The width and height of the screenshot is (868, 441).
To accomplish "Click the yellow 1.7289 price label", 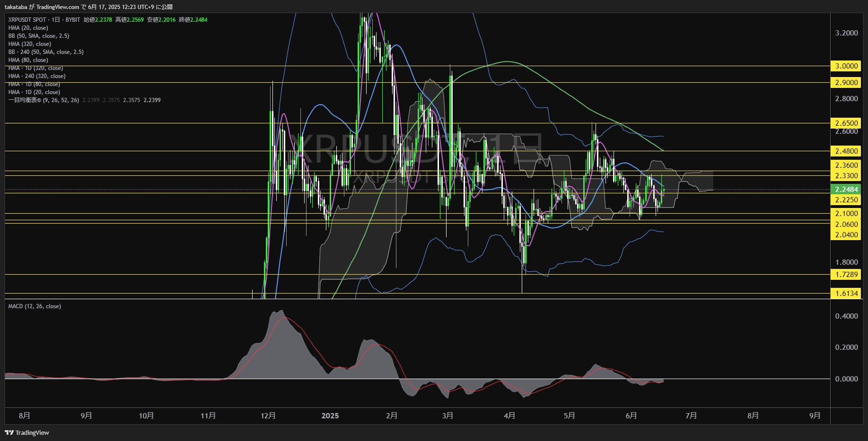I will (846, 275).
